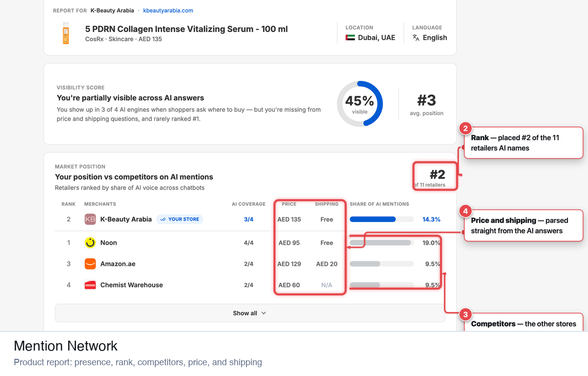Click the SHIPPING column header
This screenshot has width=588, height=376.
point(327,204)
